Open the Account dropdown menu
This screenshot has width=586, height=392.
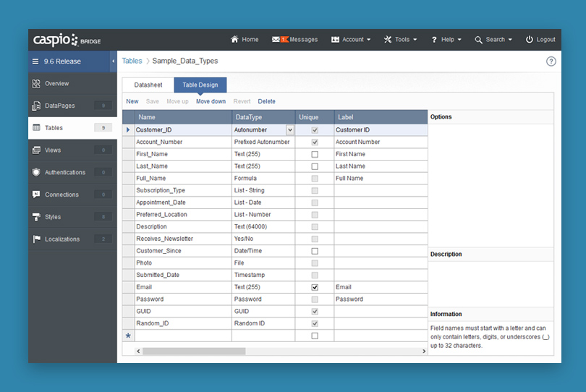pyautogui.click(x=351, y=39)
